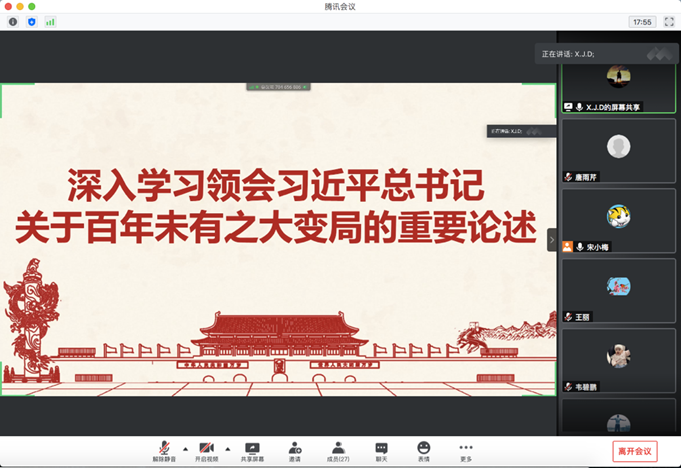Enter full screen using top-right icon

663,21
